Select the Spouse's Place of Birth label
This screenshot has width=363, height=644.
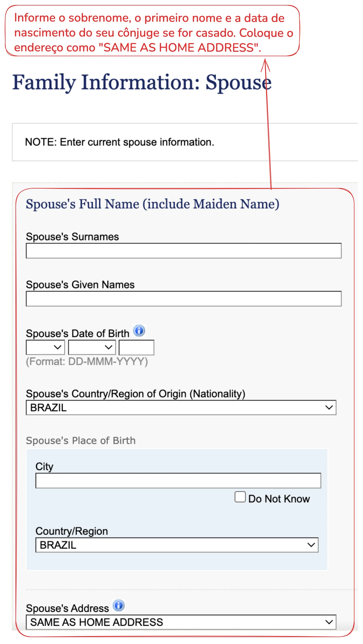(x=81, y=441)
